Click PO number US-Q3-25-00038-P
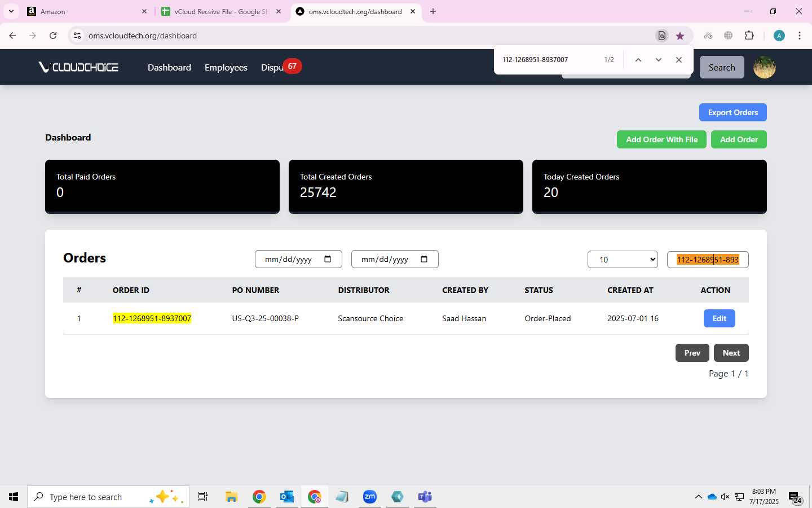812x508 pixels. tap(265, 318)
